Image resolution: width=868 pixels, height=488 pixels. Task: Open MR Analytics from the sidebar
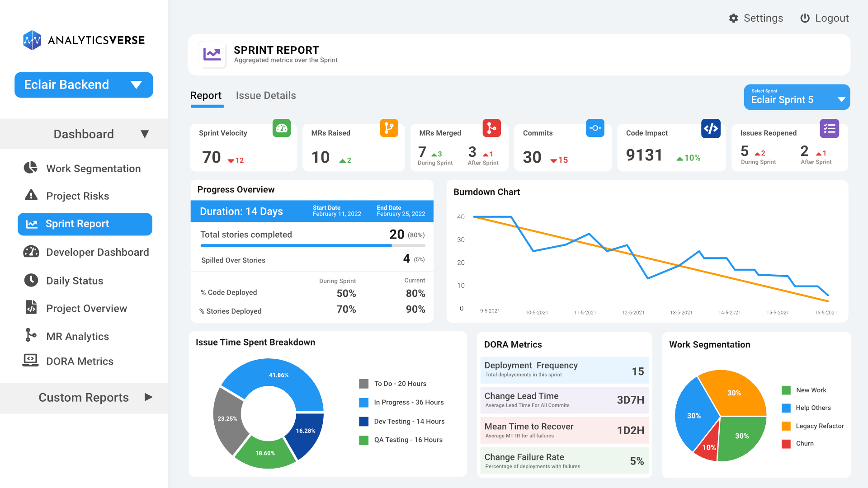coord(77,336)
